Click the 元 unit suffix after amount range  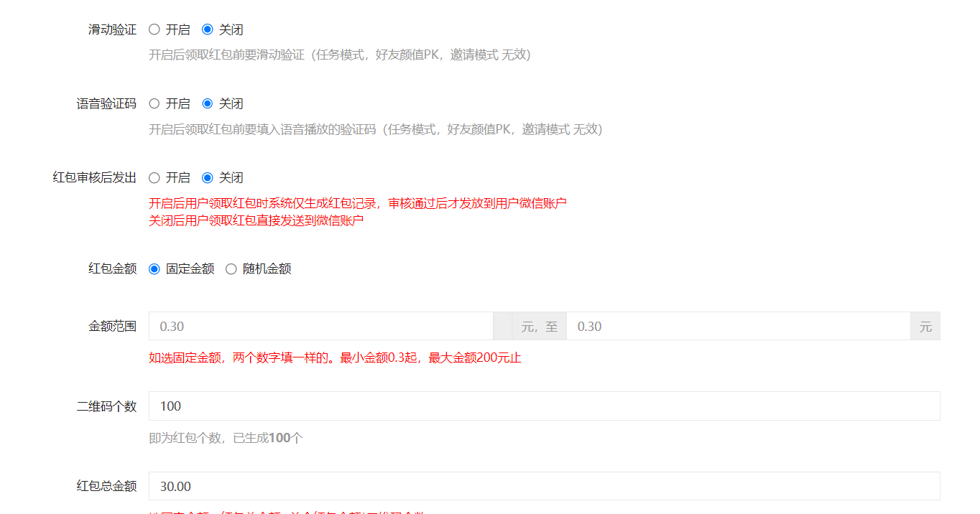(x=926, y=326)
